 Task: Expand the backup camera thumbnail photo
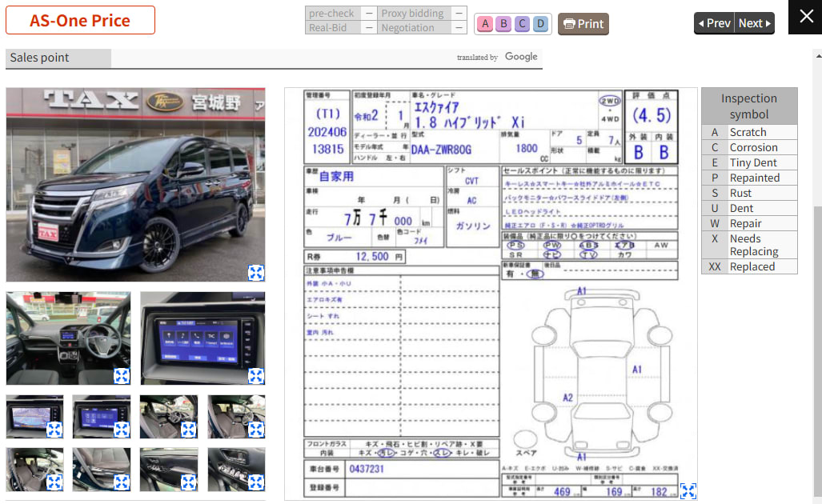pyautogui.click(x=54, y=430)
